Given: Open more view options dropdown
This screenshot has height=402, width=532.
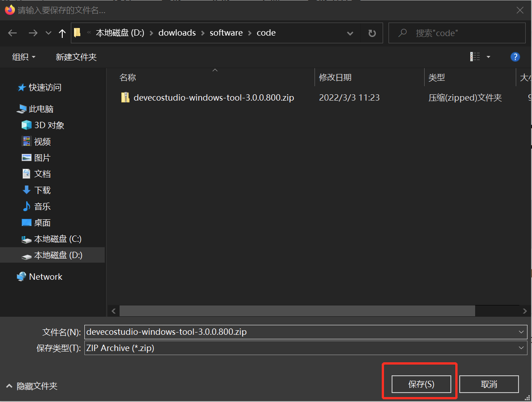Looking at the screenshot, I should pyautogui.click(x=488, y=57).
